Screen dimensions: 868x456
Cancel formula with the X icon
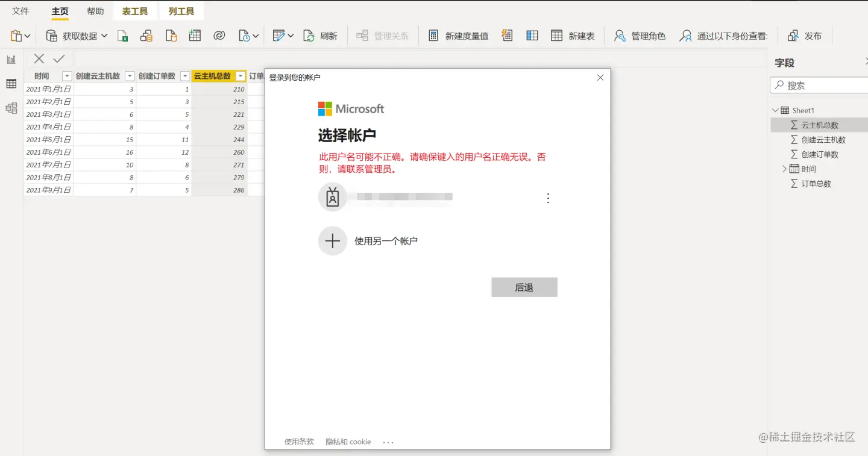(x=39, y=58)
